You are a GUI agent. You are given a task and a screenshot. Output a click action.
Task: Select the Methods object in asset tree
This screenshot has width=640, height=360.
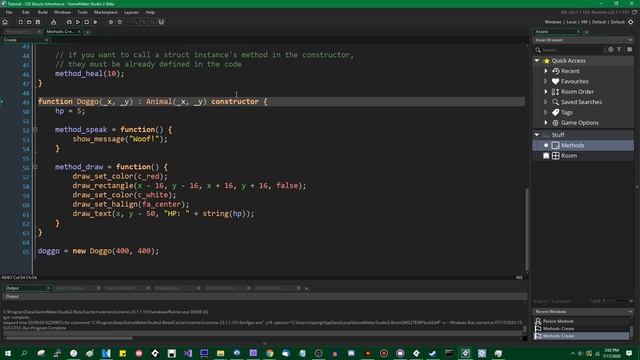(583, 145)
